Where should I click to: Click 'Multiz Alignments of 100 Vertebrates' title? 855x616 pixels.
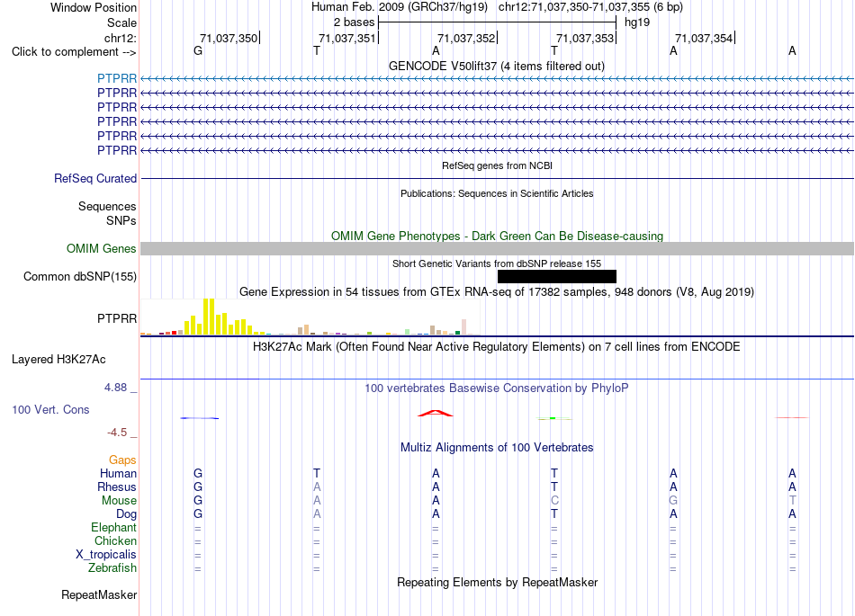point(497,448)
